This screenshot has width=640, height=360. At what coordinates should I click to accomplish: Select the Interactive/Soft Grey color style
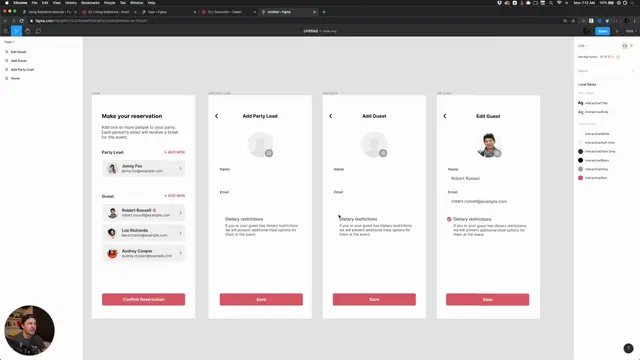pos(596,142)
